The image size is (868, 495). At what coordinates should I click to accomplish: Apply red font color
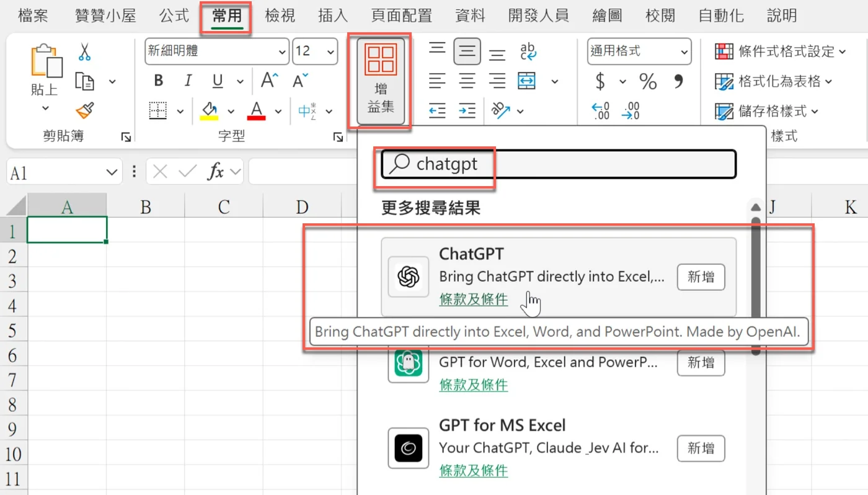point(256,110)
